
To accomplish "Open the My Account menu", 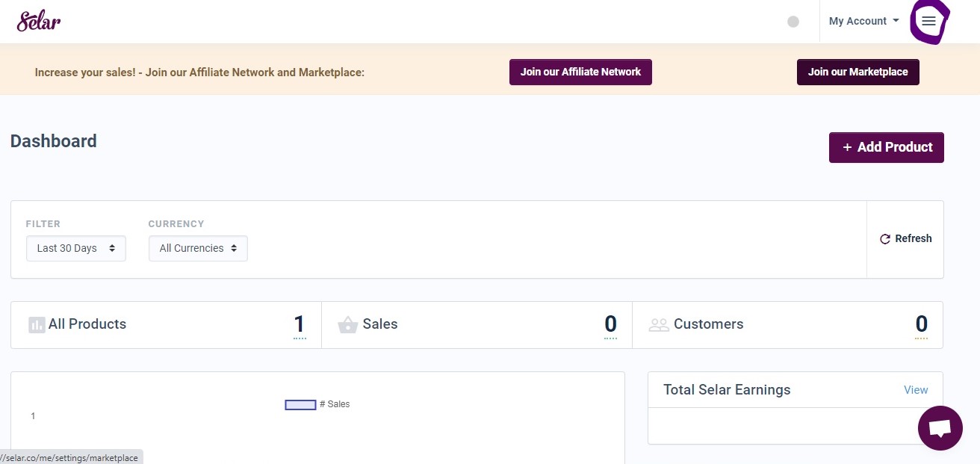I will (856, 21).
